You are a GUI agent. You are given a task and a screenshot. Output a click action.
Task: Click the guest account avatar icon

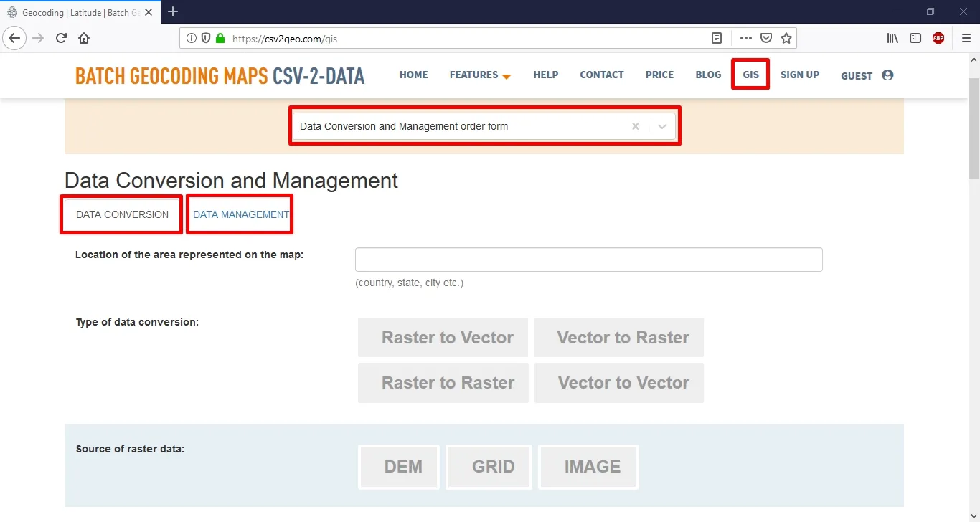point(887,75)
